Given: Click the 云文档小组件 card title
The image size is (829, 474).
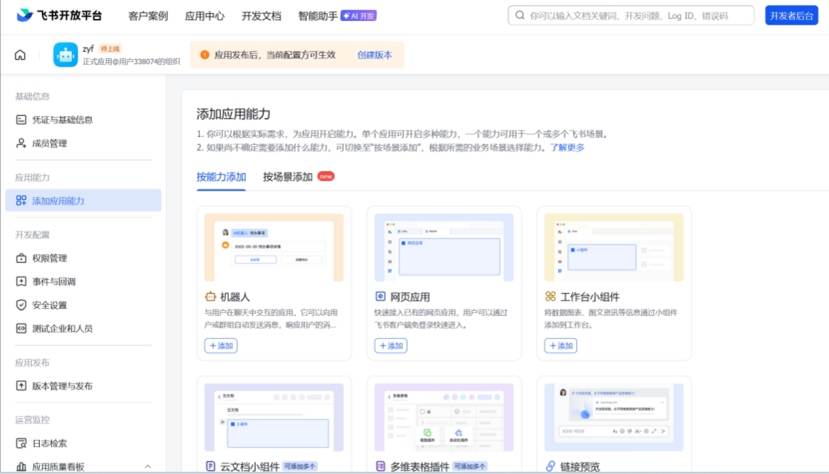Looking at the screenshot, I should pyautogui.click(x=250, y=467).
